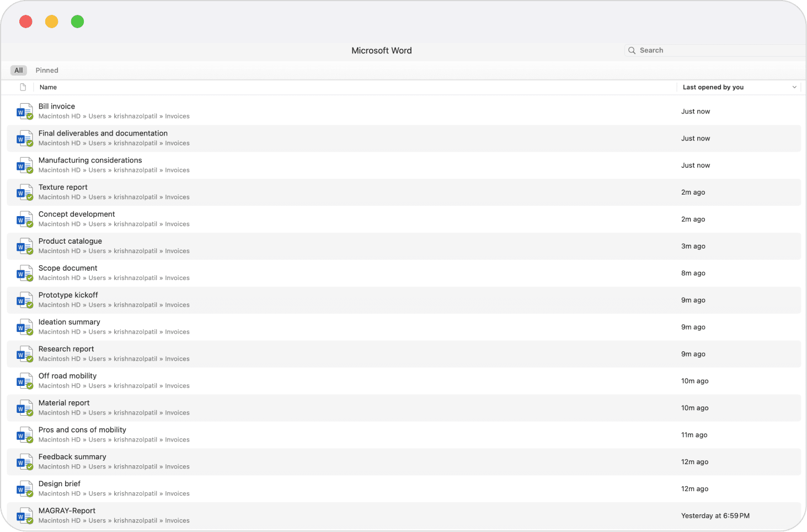Screen dimensions: 807x532
Task: Click the green zoom window button
Action: tap(78, 22)
